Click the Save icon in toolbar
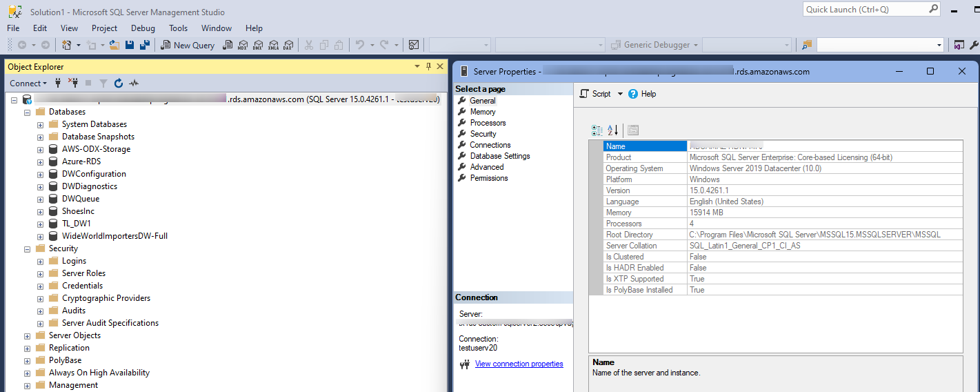The height and width of the screenshot is (392, 980). coord(130,45)
